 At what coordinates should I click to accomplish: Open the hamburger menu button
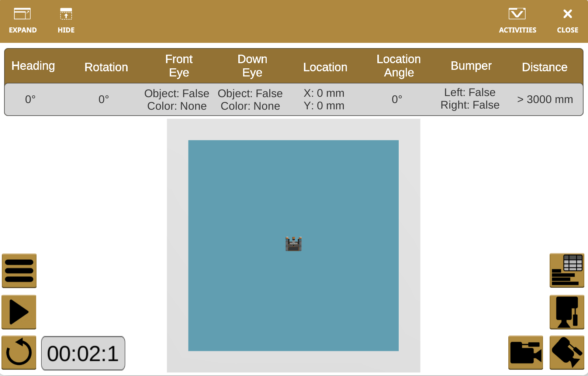pos(19,271)
